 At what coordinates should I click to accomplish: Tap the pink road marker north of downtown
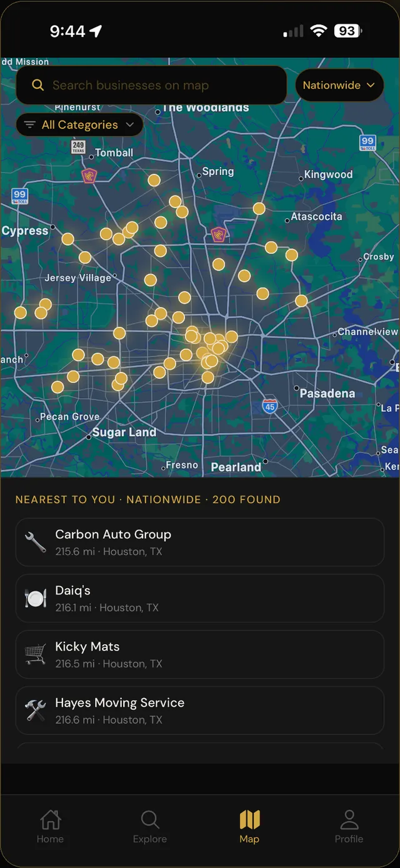(x=218, y=234)
